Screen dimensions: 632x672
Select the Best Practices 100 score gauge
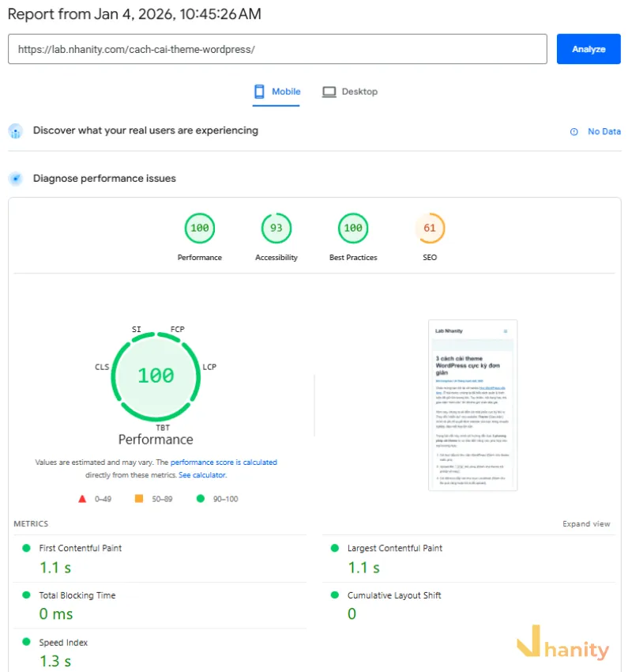tap(353, 228)
